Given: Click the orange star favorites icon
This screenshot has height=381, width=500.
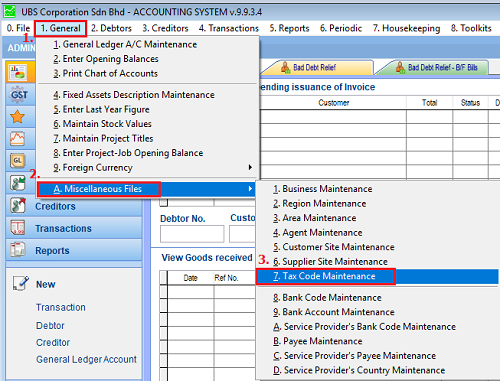Looking at the screenshot, I should pos(17,117).
